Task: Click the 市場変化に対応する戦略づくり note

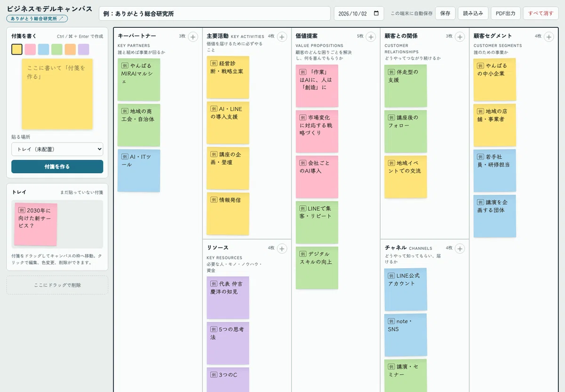Action: point(317,131)
